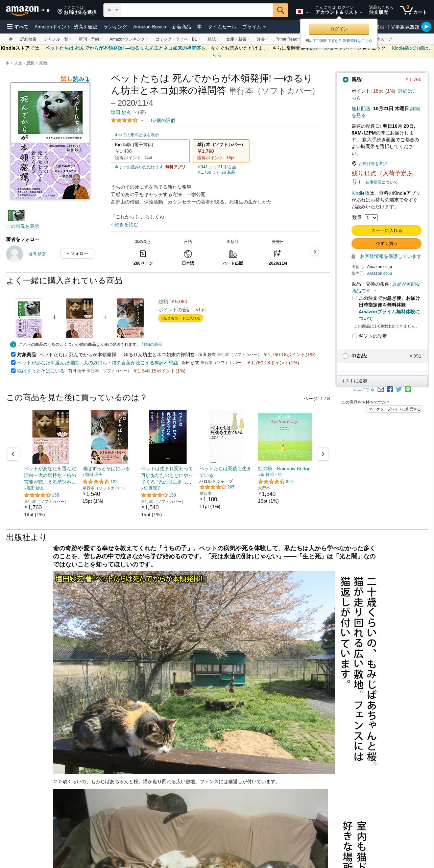Open Amazon Basics nav item
434x868 pixels.
[x=149, y=27]
